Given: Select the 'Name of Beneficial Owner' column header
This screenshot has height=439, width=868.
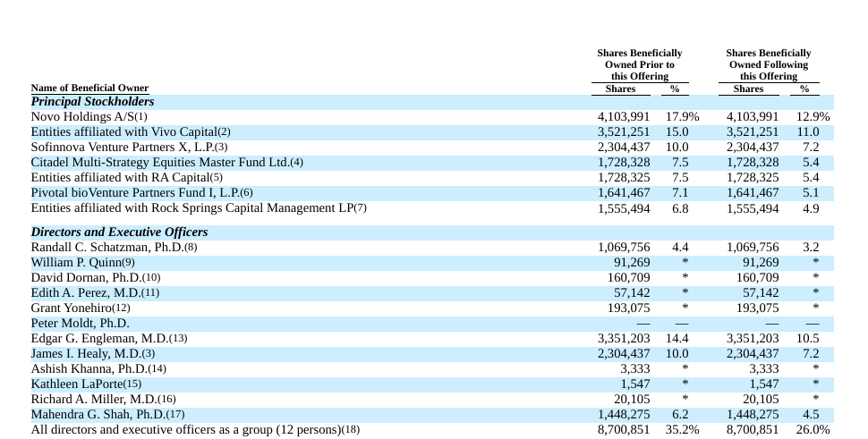Looking at the screenshot, I should point(89,88).
